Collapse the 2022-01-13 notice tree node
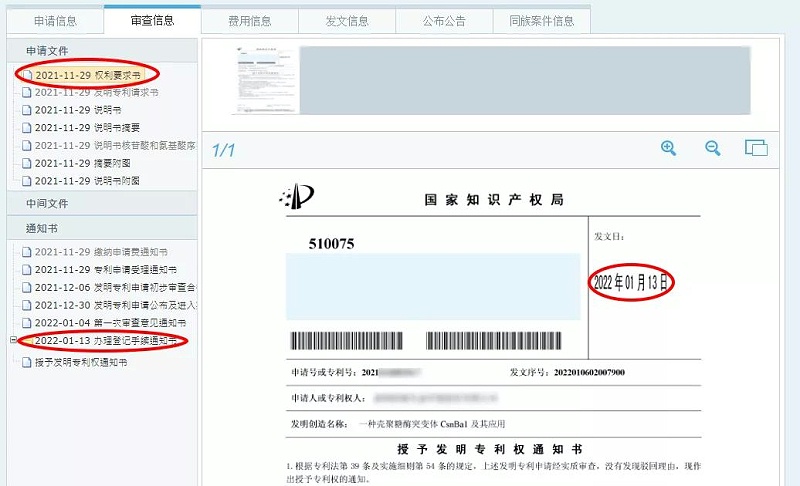Image resolution: width=800 pixels, height=486 pixels. 13,340
